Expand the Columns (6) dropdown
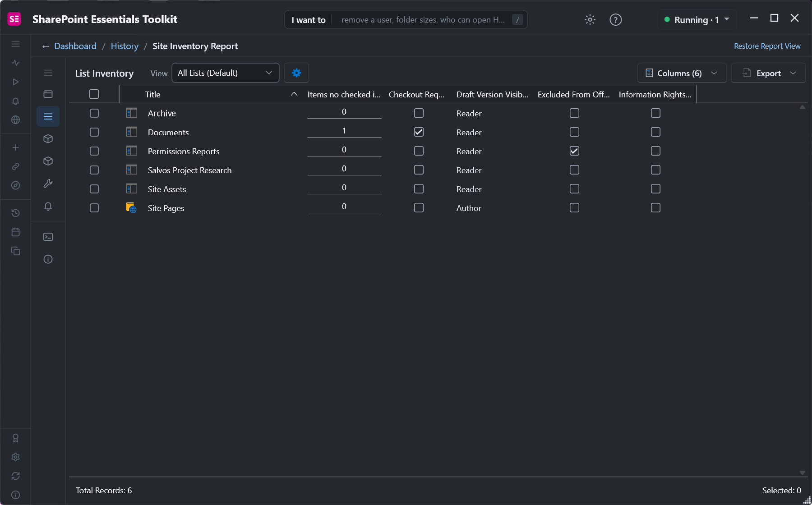This screenshot has width=812, height=505. click(x=682, y=73)
